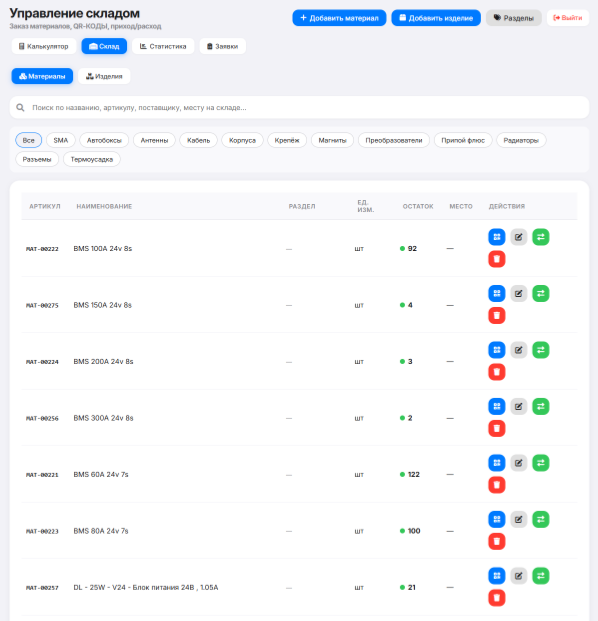Show QR code for BMS 60A 24v 7s
This screenshot has width=598, height=621.
tap(497, 463)
